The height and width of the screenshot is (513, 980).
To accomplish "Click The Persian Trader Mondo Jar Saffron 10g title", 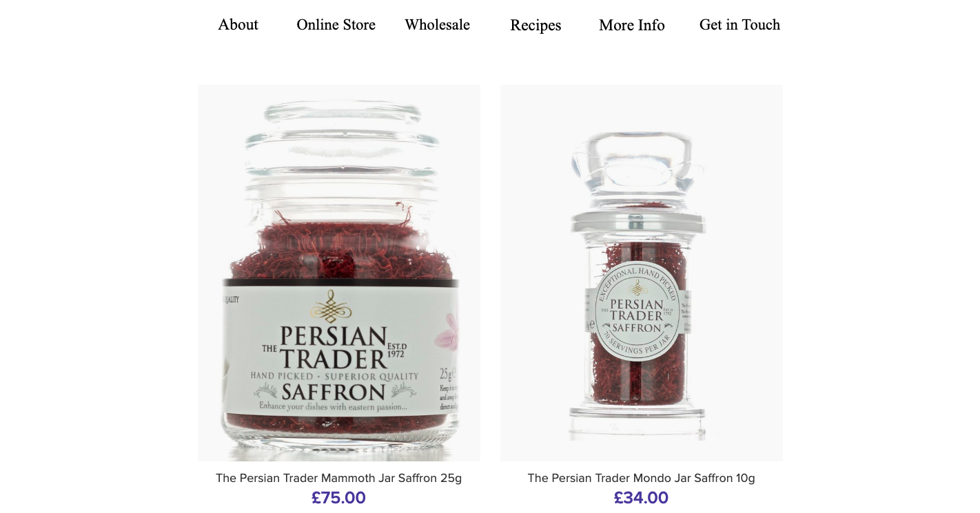I will [641, 478].
